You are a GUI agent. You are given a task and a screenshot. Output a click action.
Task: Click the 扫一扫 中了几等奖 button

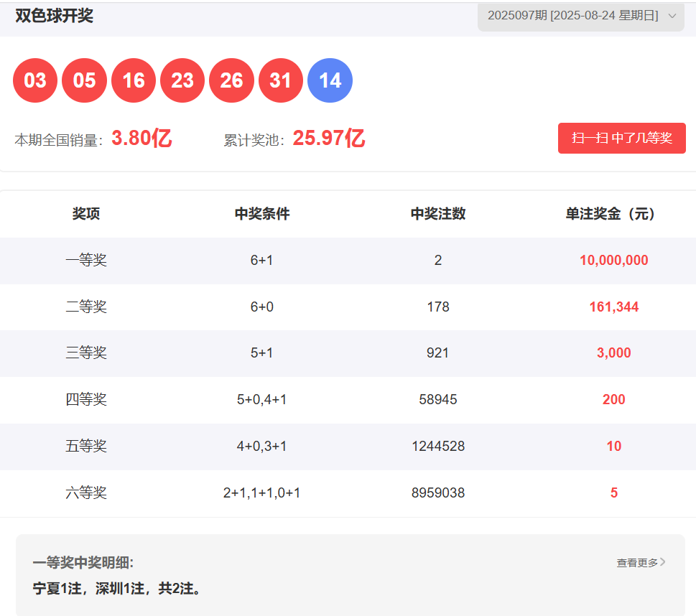(621, 139)
